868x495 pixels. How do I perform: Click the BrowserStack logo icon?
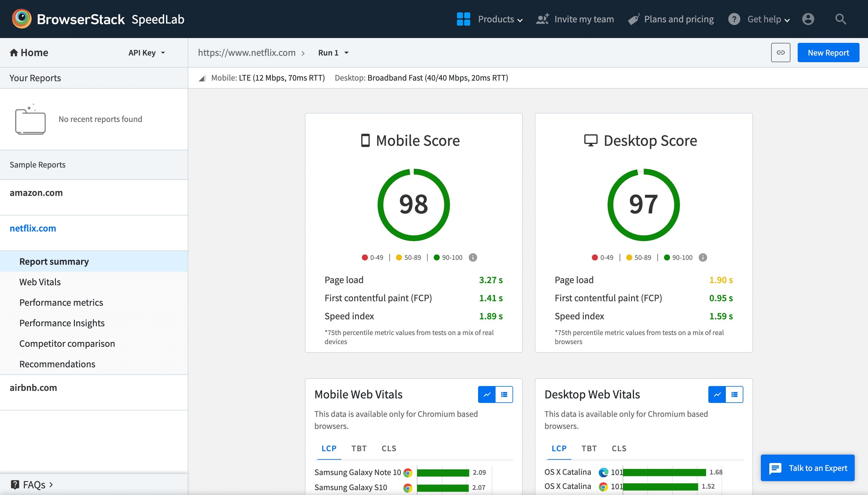click(21, 19)
